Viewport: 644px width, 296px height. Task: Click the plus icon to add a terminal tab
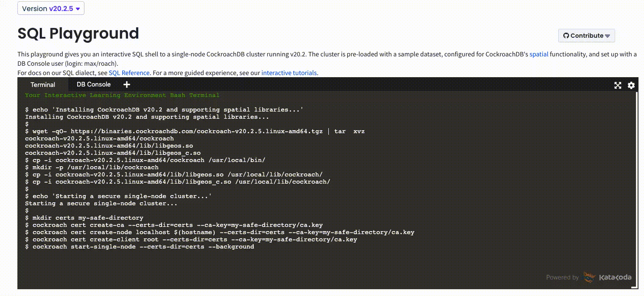click(126, 84)
